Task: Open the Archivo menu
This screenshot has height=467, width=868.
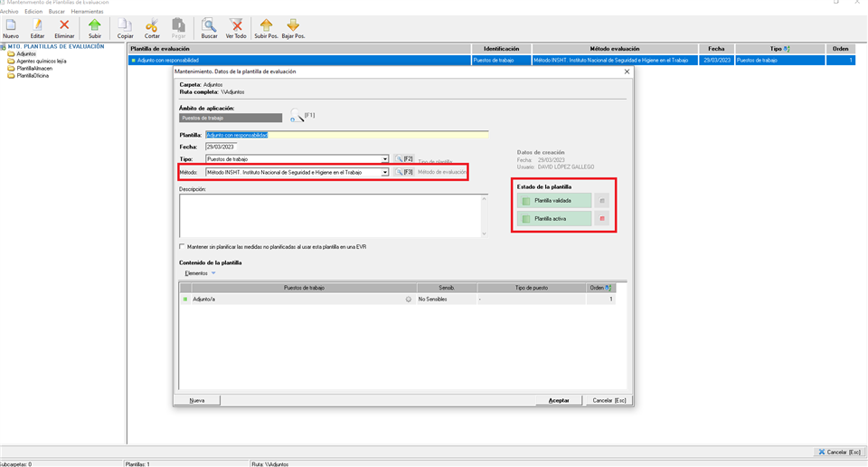Action: [9, 12]
